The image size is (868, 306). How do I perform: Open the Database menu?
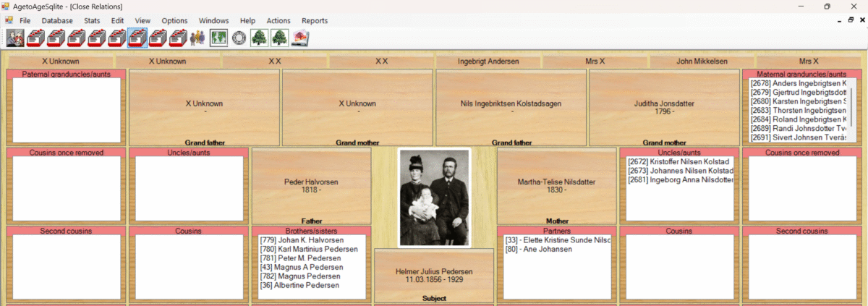click(x=57, y=21)
